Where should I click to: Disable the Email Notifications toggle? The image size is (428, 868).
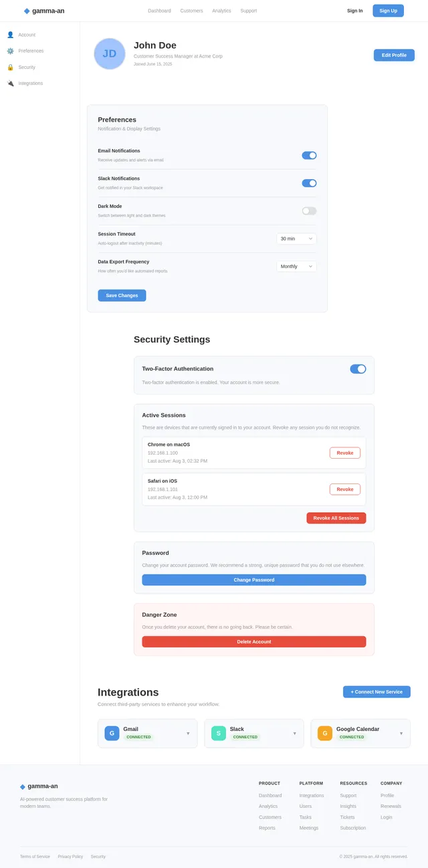(309, 155)
